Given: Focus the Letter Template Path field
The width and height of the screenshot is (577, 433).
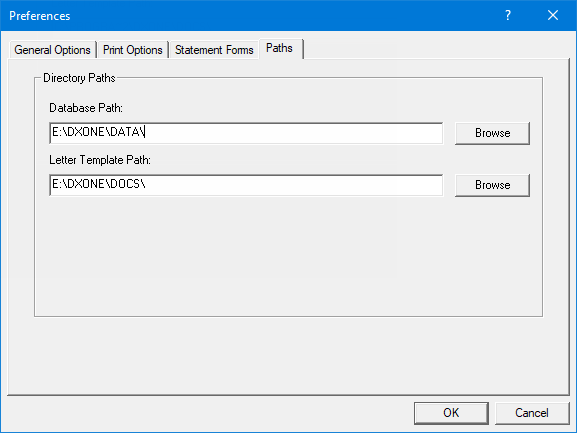Looking at the screenshot, I should (x=246, y=185).
